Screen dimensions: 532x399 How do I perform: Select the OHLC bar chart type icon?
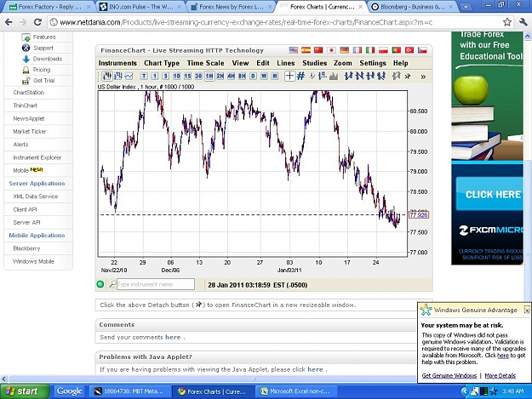pos(118,76)
